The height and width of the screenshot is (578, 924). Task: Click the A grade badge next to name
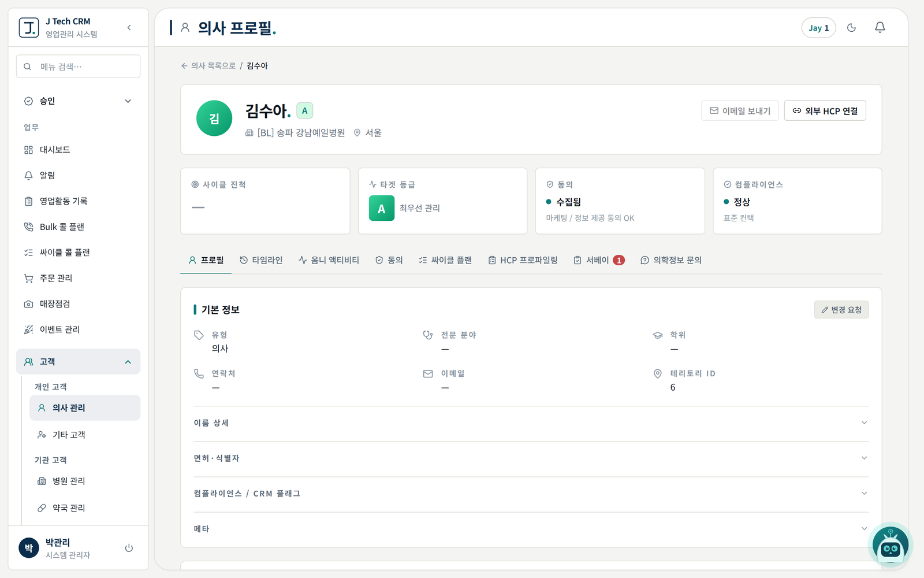[305, 110]
